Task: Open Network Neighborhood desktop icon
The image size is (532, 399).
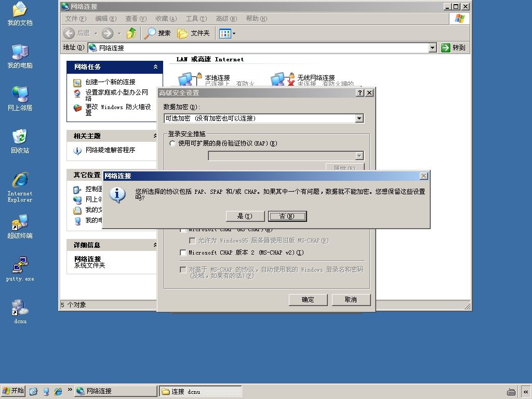Action: (20, 99)
